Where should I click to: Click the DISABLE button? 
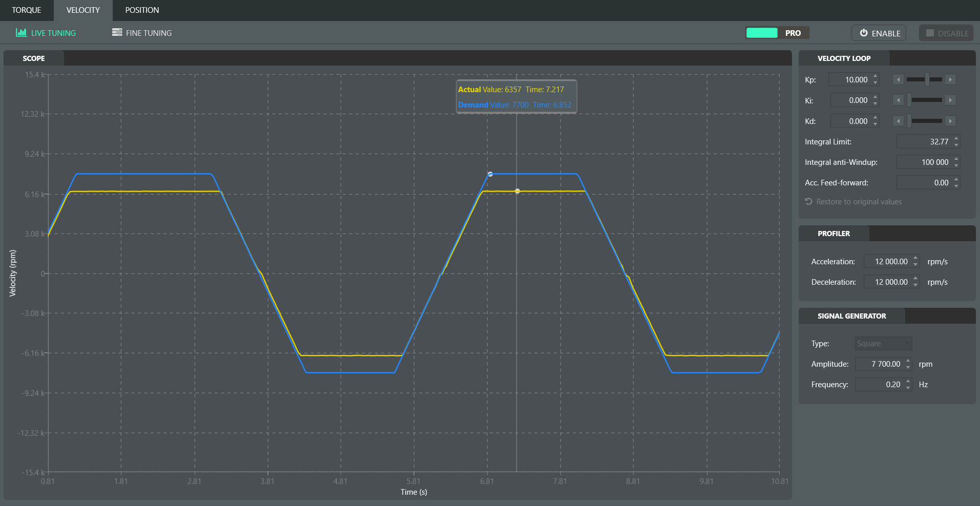click(x=946, y=33)
